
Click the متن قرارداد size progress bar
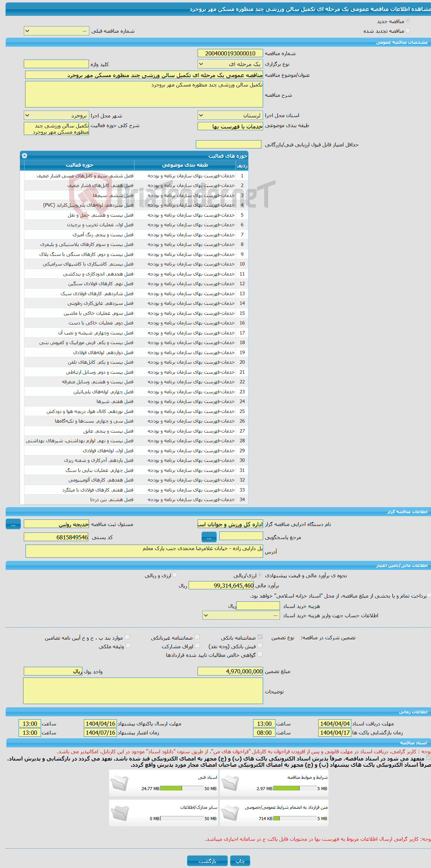pyautogui.click(x=295, y=818)
